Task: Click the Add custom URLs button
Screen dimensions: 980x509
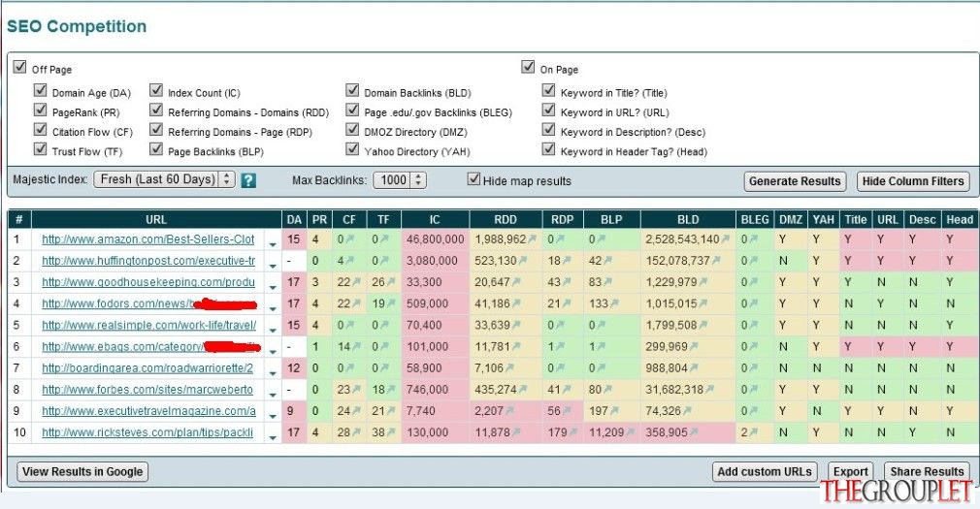Action: pos(765,471)
